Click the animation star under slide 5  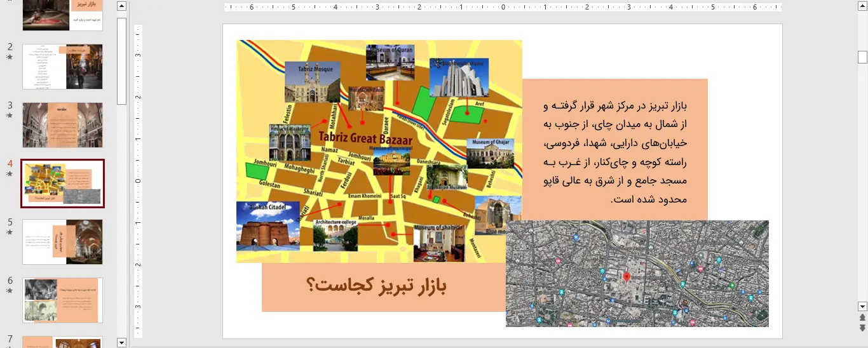(10, 232)
